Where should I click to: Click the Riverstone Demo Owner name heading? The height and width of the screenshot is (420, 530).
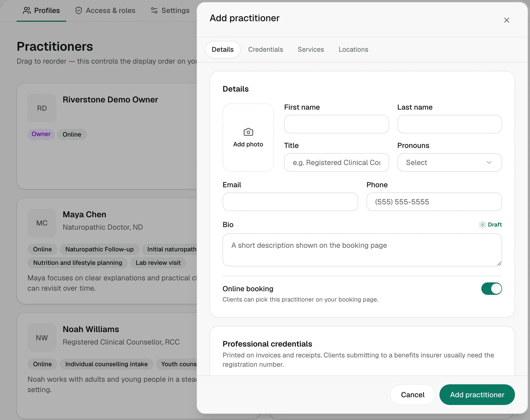click(x=110, y=100)
